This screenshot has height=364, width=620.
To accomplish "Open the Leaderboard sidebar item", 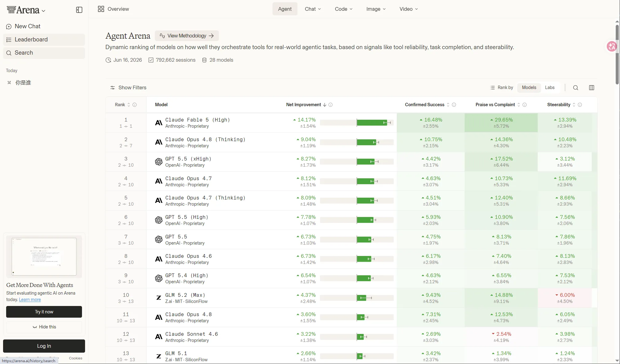I will pos(44,40).
